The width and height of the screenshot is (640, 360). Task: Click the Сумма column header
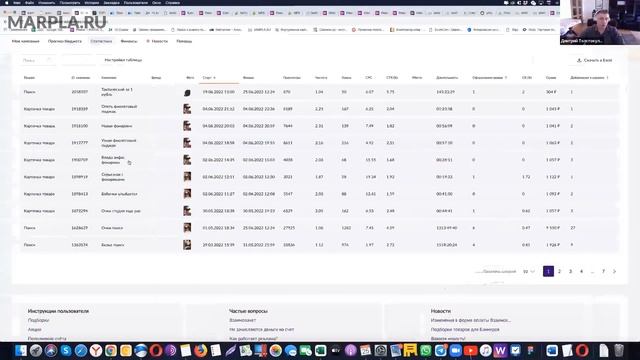click(x=551, y=78)
